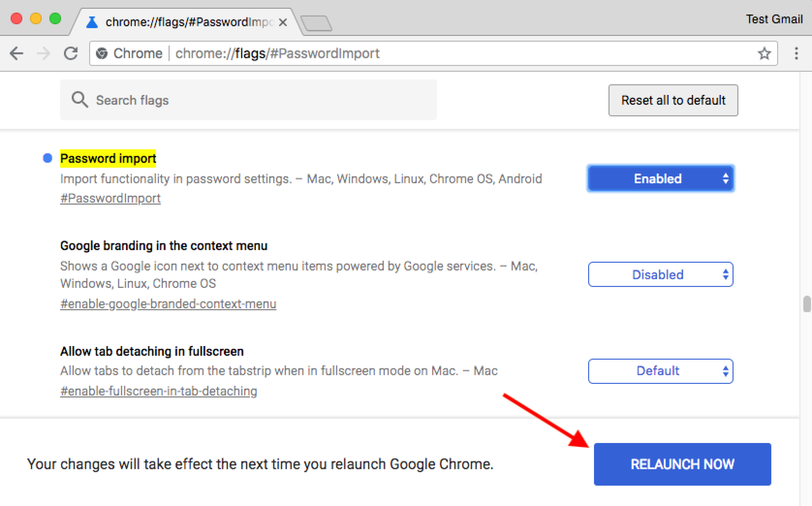Open the Google branding Disabled dropdown
The width and height of the screenshot is (812, 506).
coord(661,274)
